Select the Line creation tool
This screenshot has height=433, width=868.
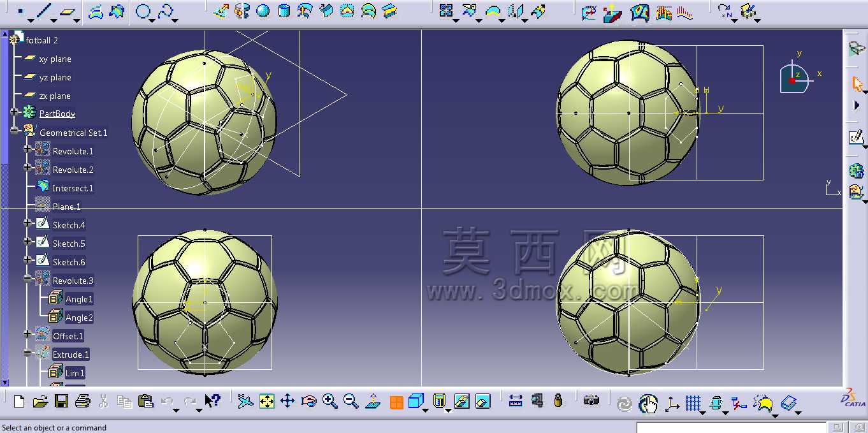[44, 11]
